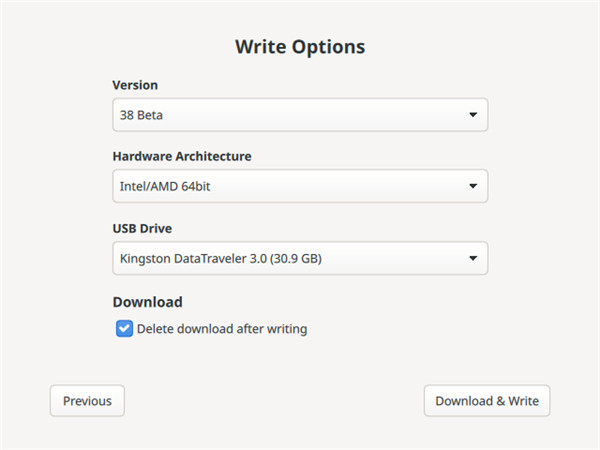This screenshot has height=450, width=600.
Task: Uncheck the blue checkmark box under Download
Action: (124, 328)
